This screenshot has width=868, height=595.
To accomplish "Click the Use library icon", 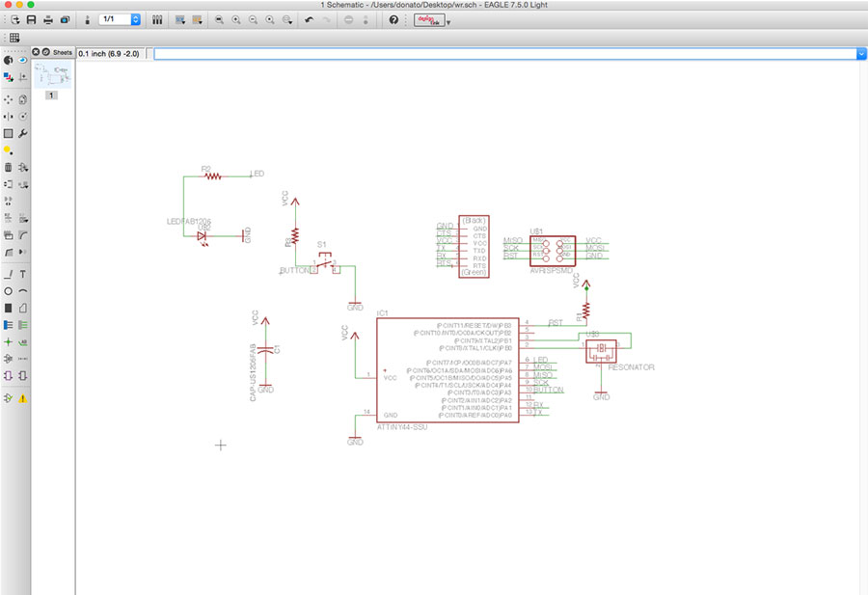I will coord(157,20).
